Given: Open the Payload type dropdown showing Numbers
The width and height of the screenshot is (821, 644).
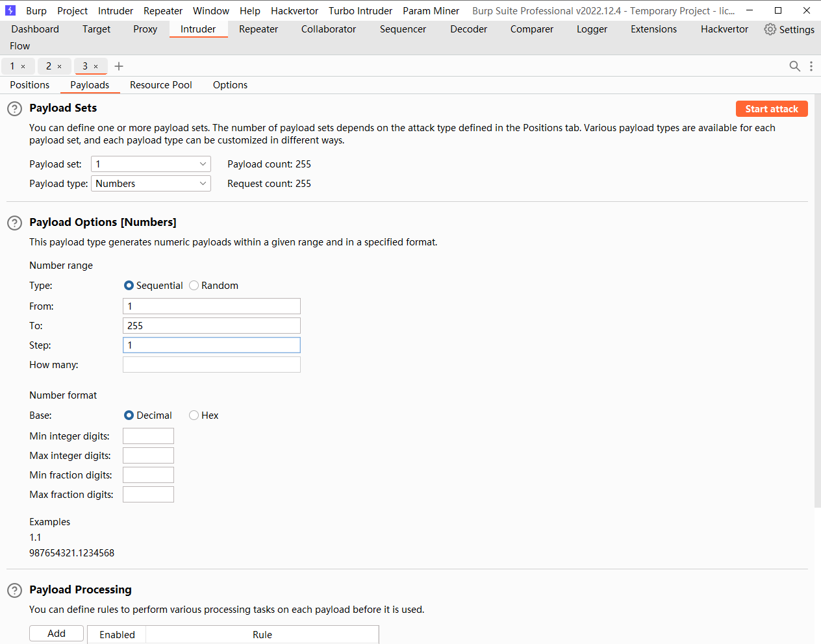Looking at the screenshot, I should (151, 183).
